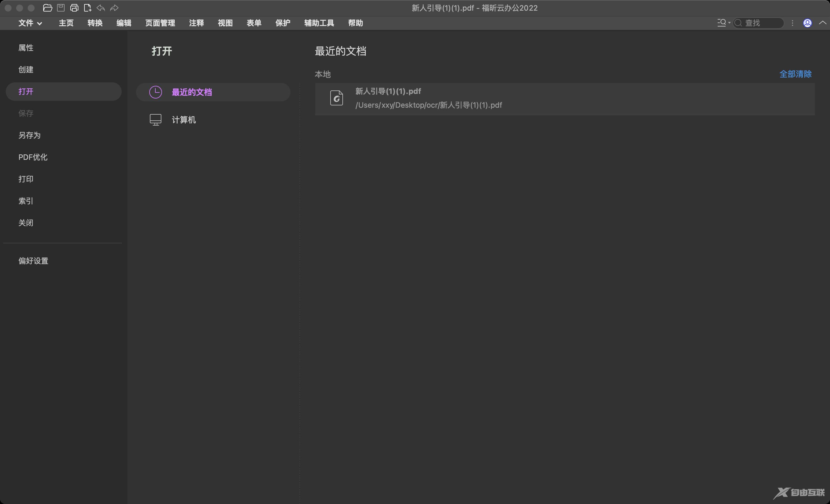Switch to the 表单 tab
This screenshot has height=504, width=830.
(x=254, y=23)
